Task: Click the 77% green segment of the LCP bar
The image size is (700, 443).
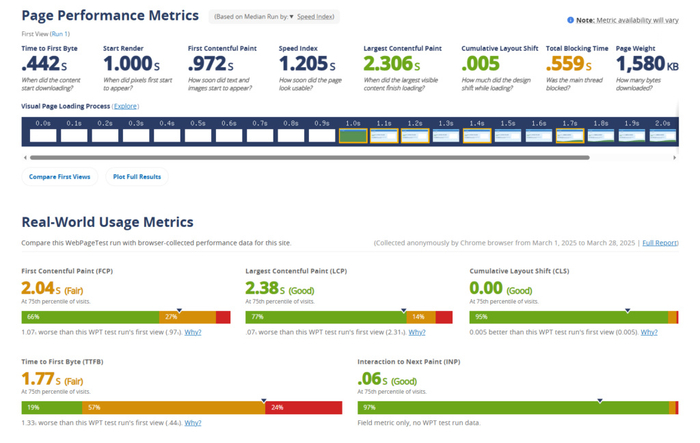Action: click(326, 317)
